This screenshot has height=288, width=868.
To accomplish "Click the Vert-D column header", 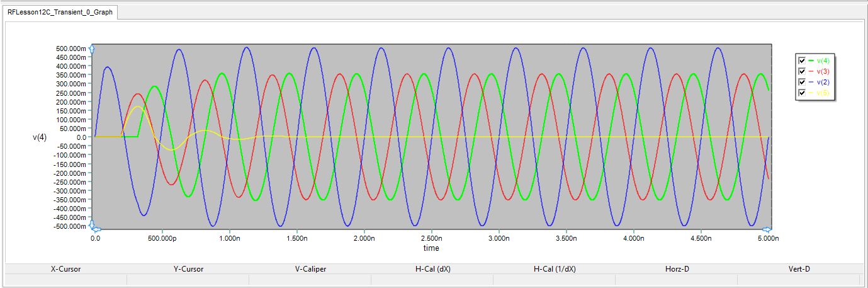I will (799, 269).
